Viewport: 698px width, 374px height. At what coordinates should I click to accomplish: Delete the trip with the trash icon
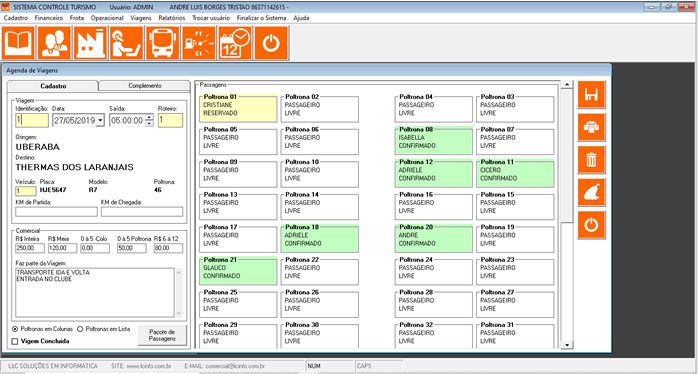click(x=591, y=160)
